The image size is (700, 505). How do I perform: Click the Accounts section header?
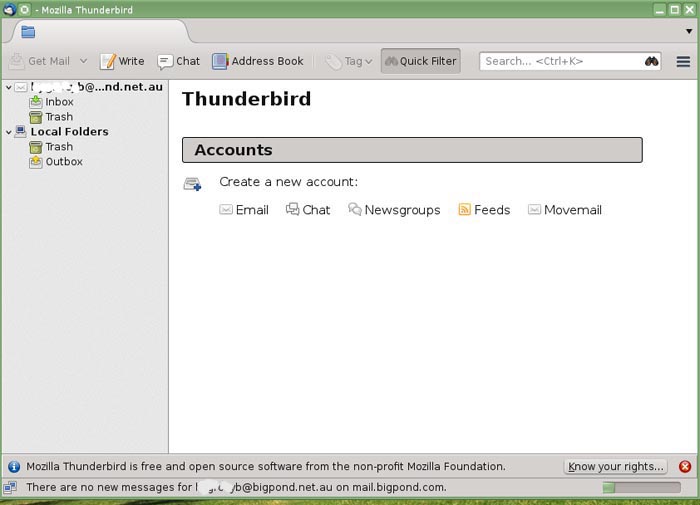412,150
